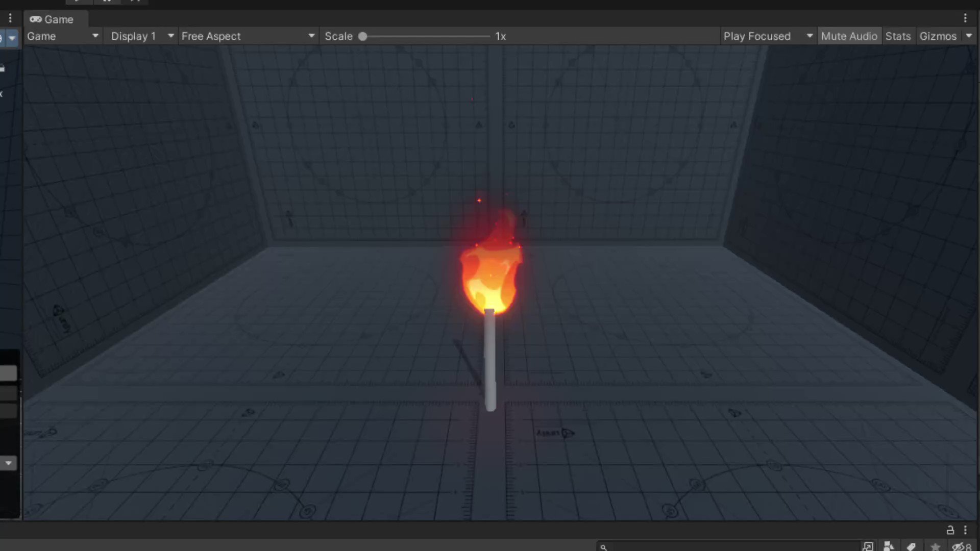Open the Play Focused dropdown
The image size is (980, 551).
click(767, 36)
